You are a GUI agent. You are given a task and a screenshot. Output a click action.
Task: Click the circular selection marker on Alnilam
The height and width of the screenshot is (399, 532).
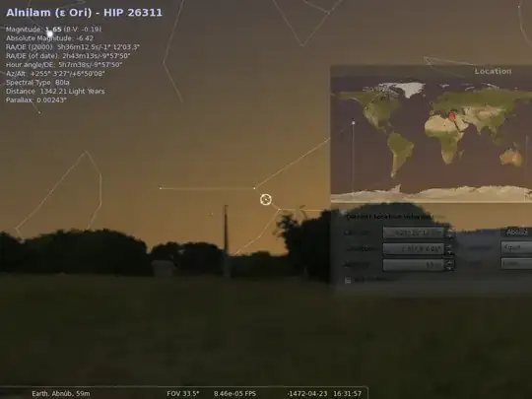tap(266, 199)
